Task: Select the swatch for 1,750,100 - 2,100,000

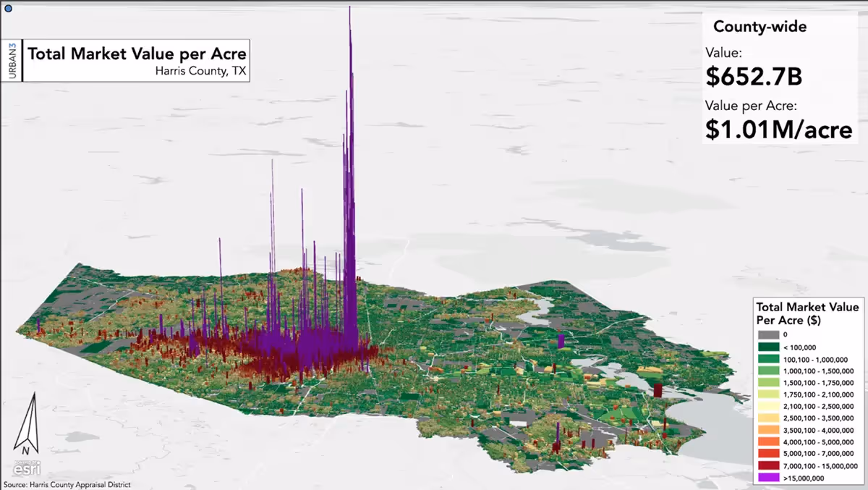Action: point(769,394)
